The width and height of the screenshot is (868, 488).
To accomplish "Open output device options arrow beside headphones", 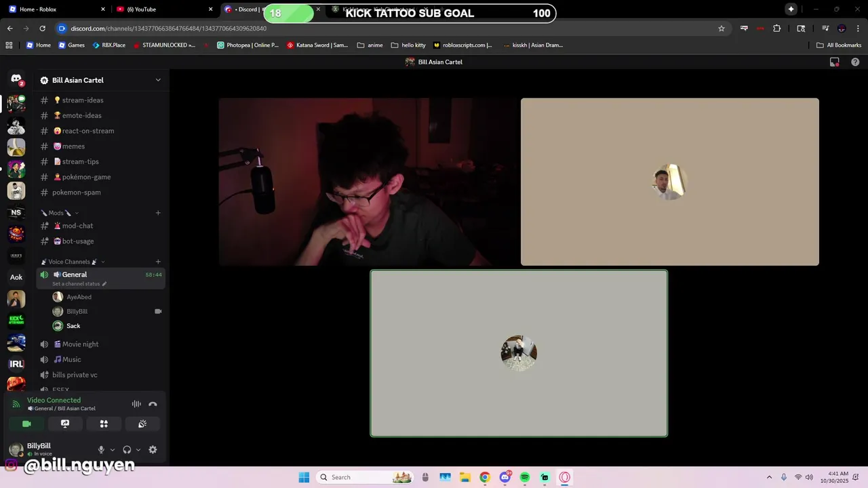I will 138,449.
